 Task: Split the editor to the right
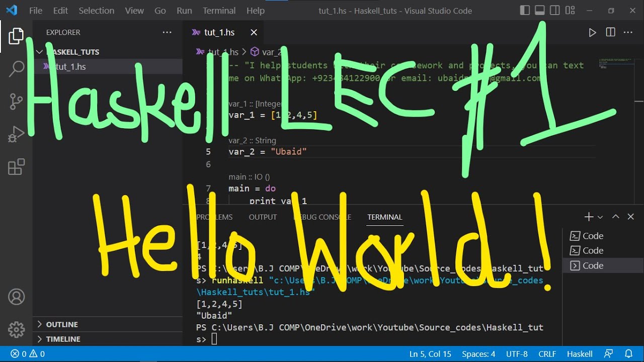(610, 32)
